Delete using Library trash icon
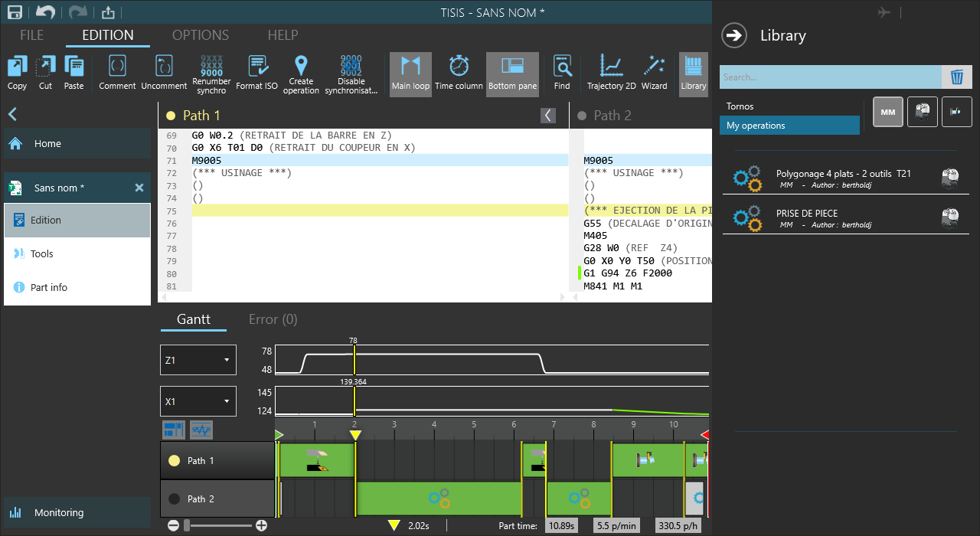Image resolution: width=980 pixels, height=536 pixels. pos(956,77)
